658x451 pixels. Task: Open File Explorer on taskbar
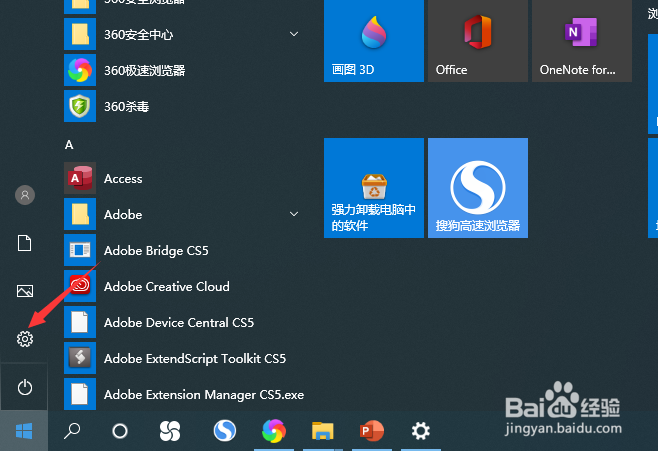point(322,431)
